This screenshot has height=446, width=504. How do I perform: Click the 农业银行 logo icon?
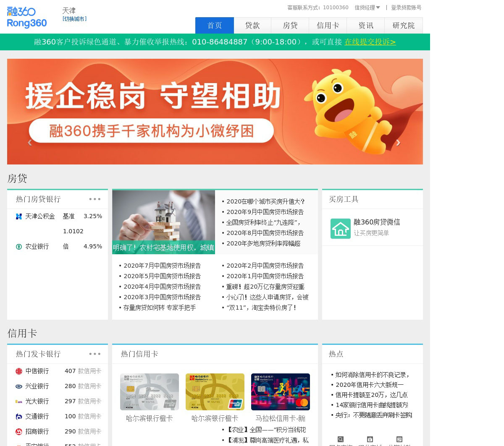coord(19,247)
